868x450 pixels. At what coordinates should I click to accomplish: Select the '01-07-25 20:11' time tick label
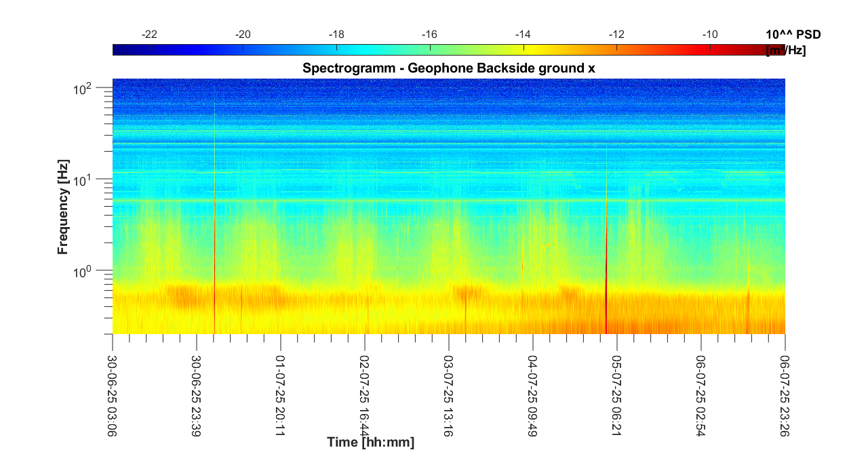coord(280,388)
